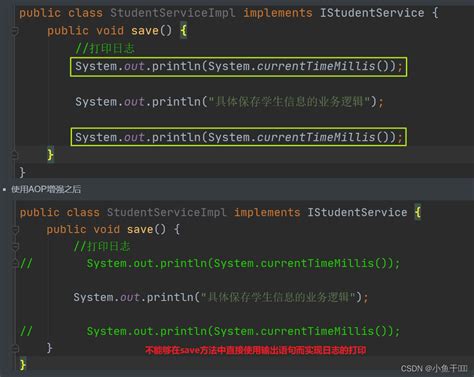Click the CSDN @小鱼干 watermark

pyautogui.click(x=434, y=368)
